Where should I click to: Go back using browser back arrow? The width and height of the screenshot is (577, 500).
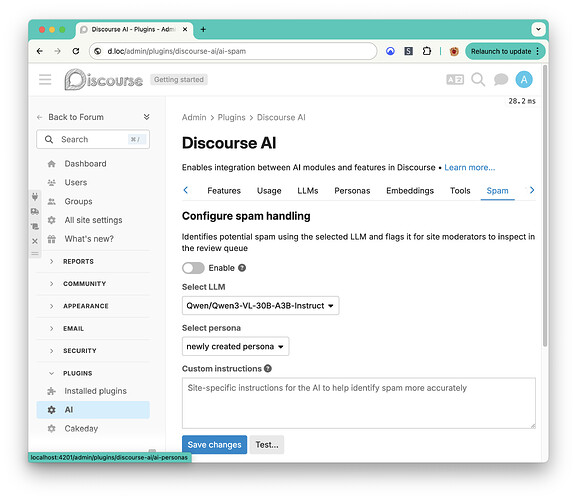click(40, 51)
